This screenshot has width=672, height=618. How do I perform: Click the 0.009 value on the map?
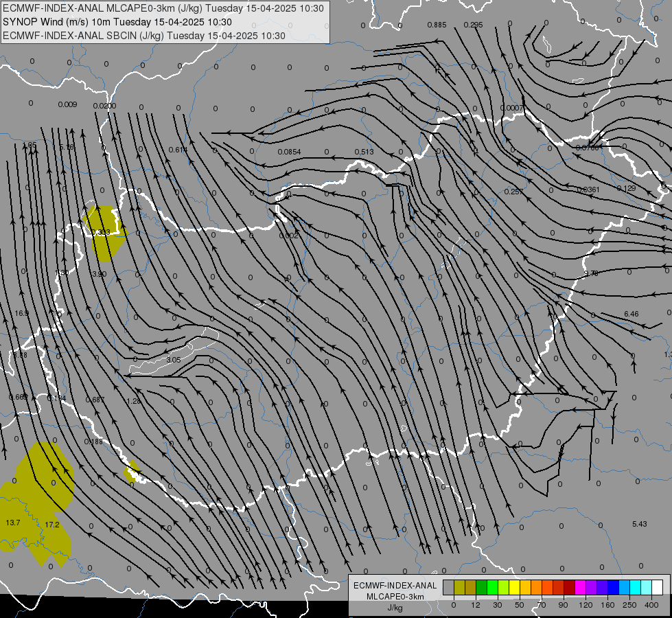coord(67,104)
